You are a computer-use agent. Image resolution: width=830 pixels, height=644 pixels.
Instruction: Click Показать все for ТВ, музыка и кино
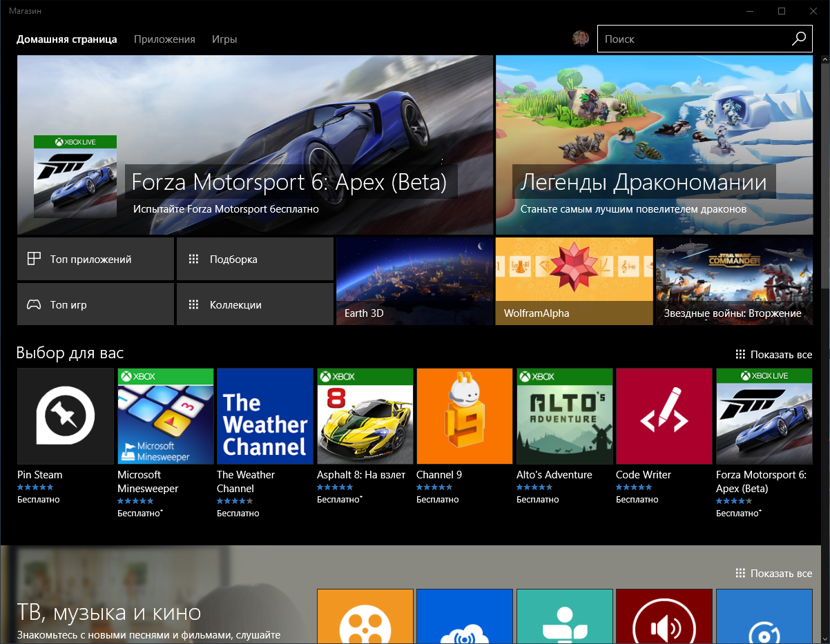(774, 574)
